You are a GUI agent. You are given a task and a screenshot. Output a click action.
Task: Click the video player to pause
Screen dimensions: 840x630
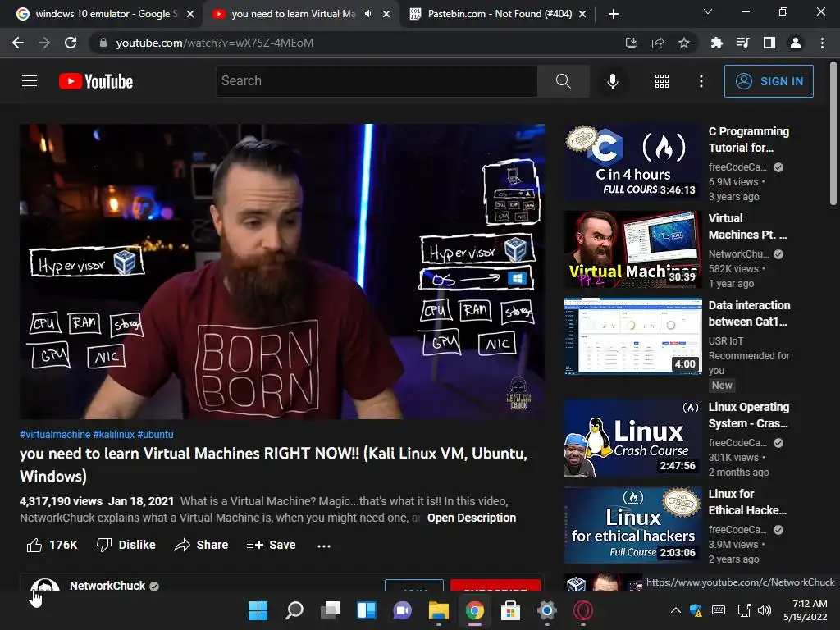(282, 271)
